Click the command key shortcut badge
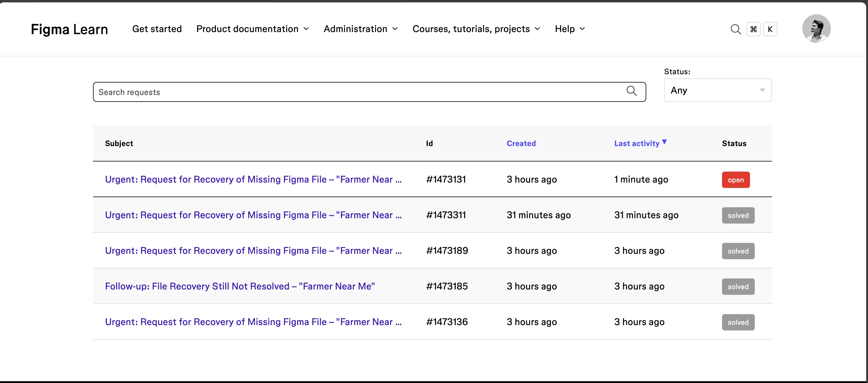The image size is (868, 383). (x=754, y=29)
